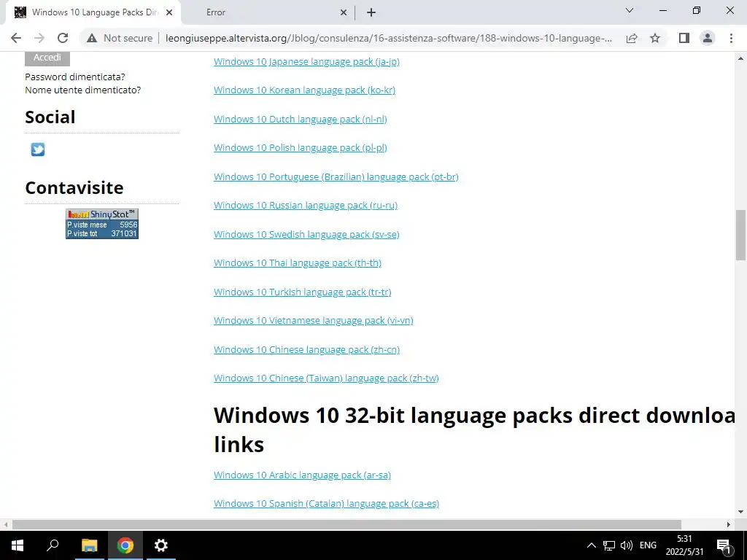Click the ShinyStat counter badge
Screen dimensions: 747x560
click(102, 224)
